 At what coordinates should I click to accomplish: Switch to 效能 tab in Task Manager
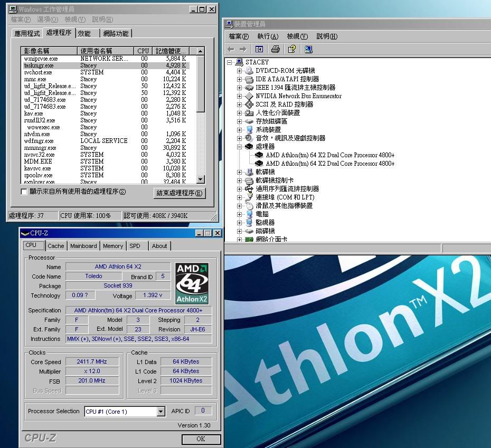click(84, 33)
